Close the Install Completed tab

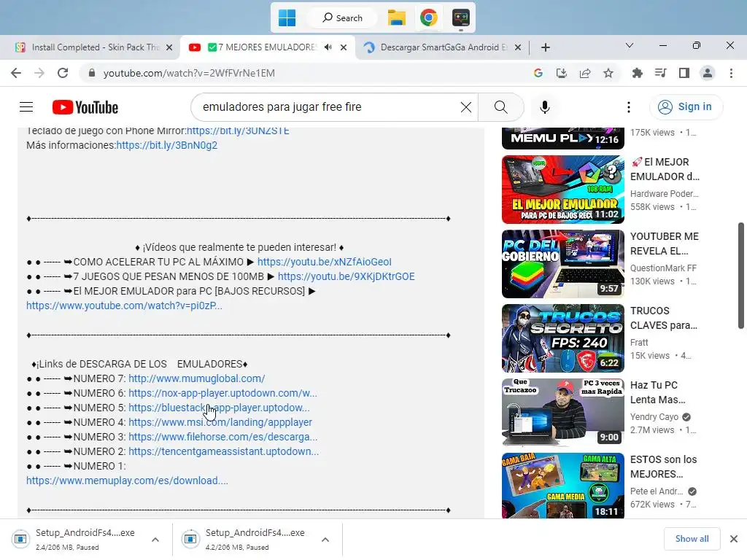(169, 47)
